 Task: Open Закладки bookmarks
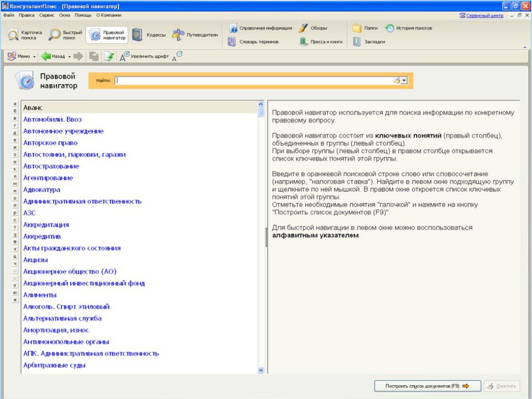tap(369, 42)
